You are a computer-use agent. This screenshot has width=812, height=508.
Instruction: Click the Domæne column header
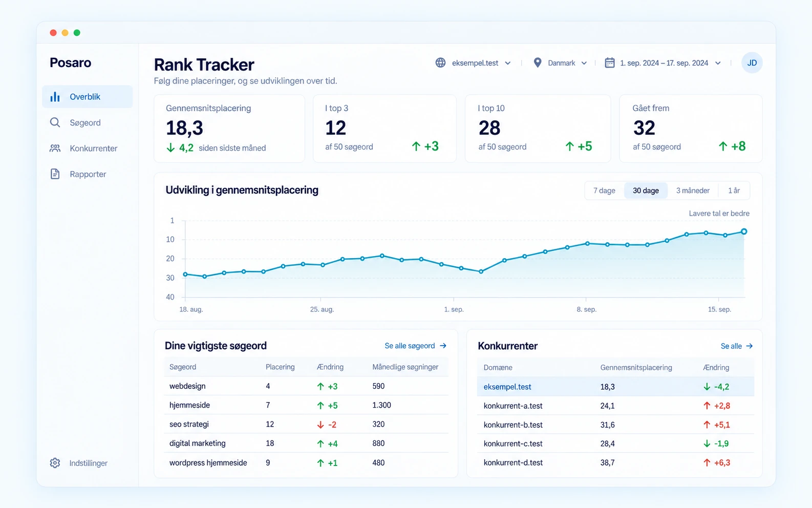pyautogui.click(x=498, y=367)
